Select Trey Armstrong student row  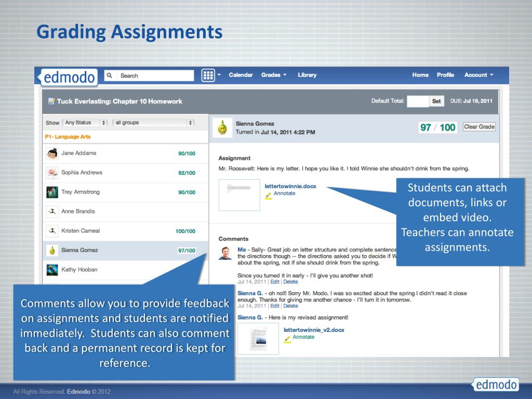point(126,192)
